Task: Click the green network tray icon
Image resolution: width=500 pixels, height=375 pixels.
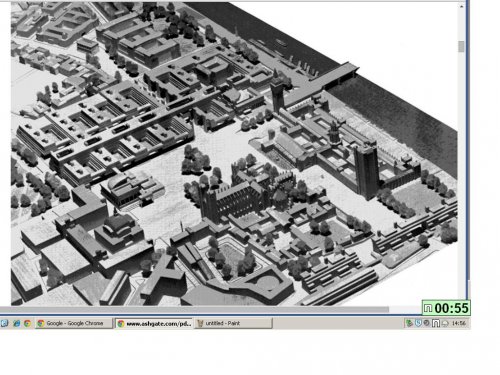Action: click(409, 323)
